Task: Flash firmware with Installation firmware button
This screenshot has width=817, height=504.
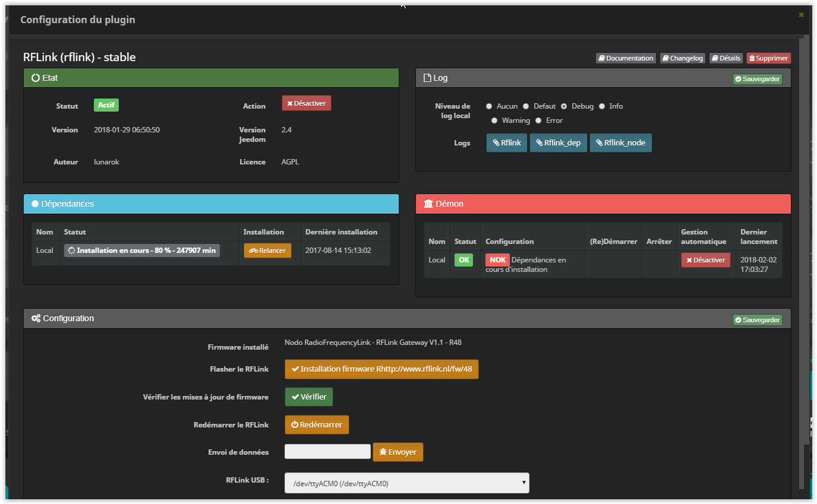Action: [x=381, y=369]
